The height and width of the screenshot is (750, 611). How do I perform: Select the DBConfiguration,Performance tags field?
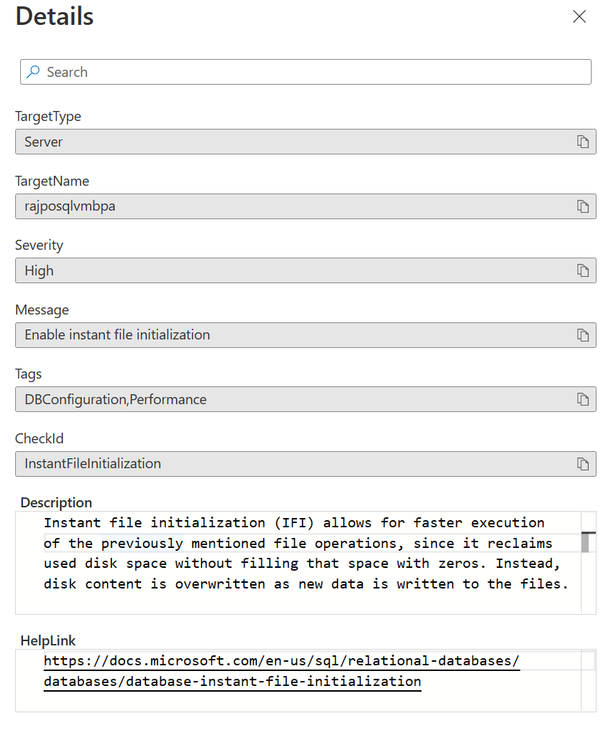(x=290, y=399)
